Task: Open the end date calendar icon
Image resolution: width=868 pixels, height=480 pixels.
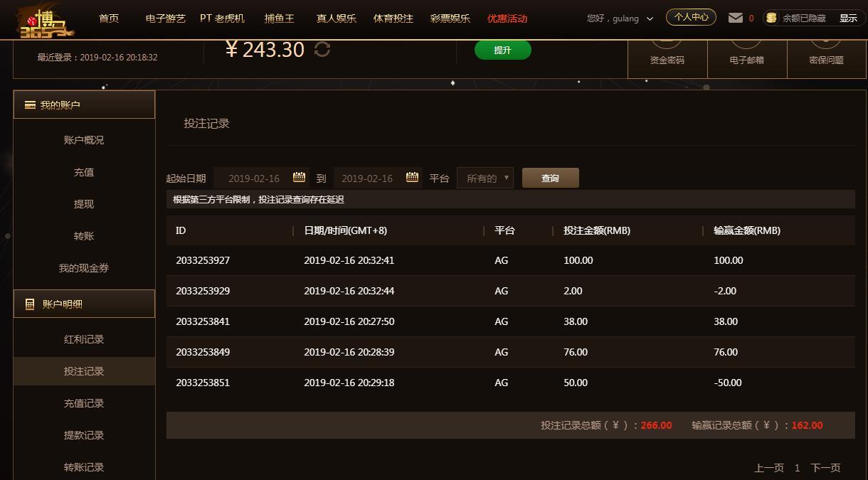Action: click(412, 177)
